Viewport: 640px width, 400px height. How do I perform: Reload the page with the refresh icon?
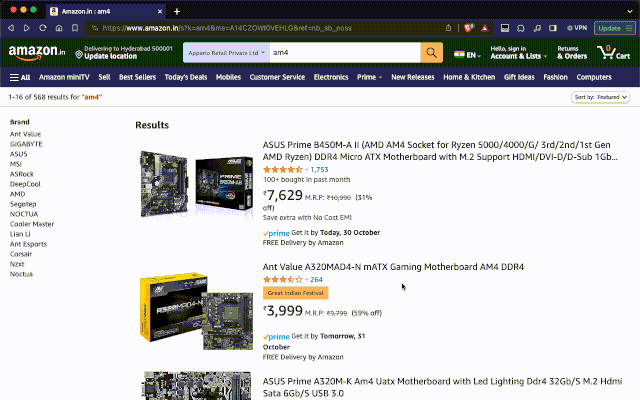42,28
